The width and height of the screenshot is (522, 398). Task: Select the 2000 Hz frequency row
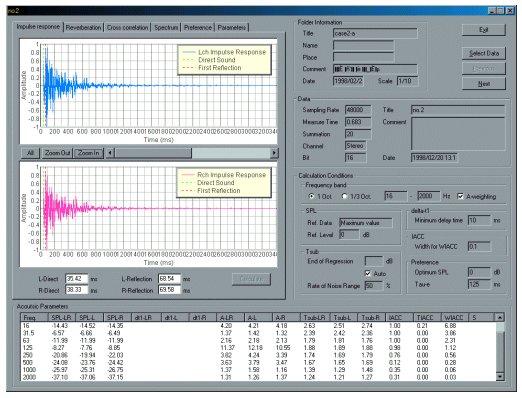point(258,377)
